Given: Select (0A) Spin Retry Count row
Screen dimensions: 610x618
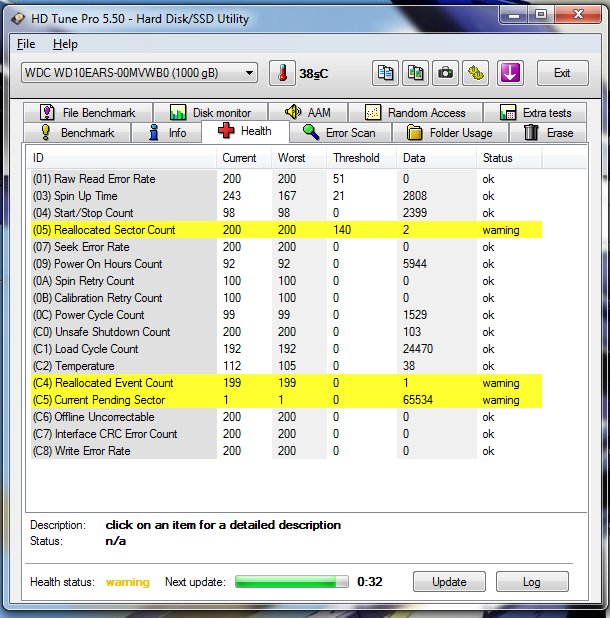Looking at the screenshot, I should tap(286, 281).
